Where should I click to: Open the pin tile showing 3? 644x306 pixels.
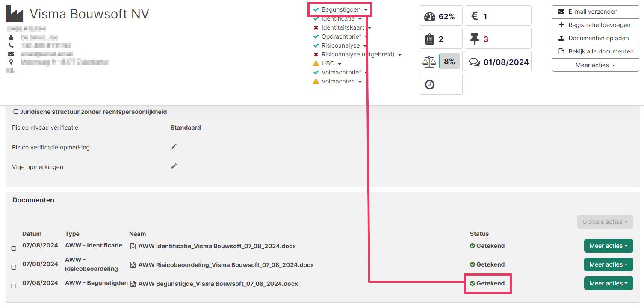point(498,39)
